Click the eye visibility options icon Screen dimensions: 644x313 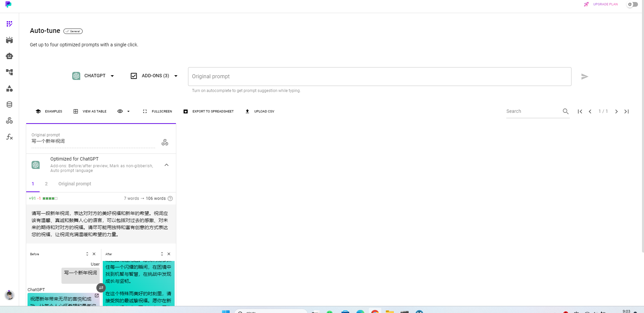120,111
